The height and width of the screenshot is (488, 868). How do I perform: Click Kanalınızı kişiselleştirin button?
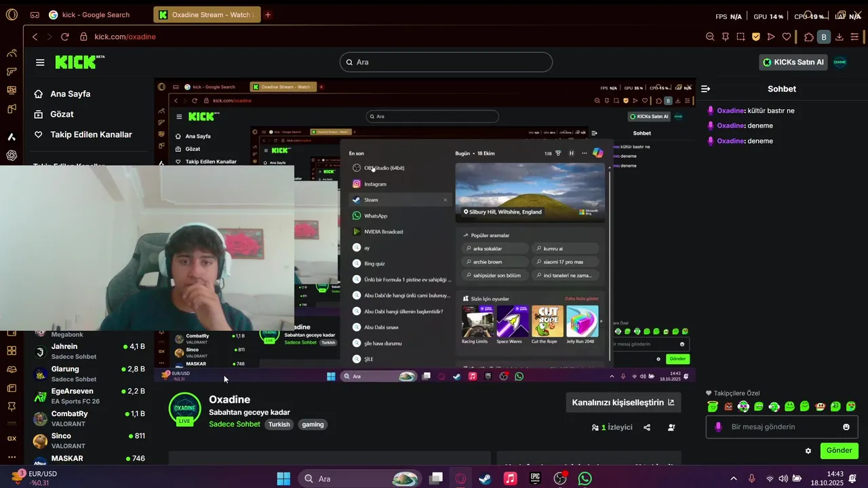(x=623, y=402)
